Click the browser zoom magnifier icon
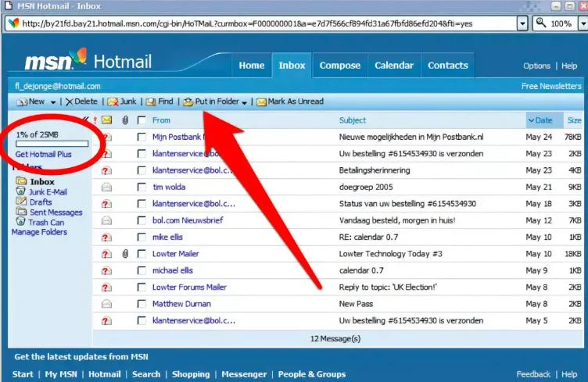 coord(541,23)
